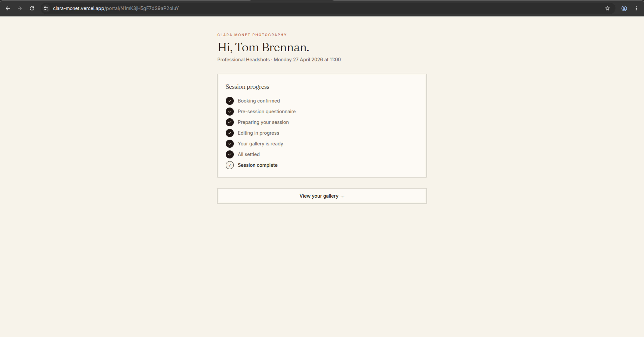The height and width of the screenshot is (337, 644).
Task: Select the 'Editing in progress' step text
Action: tap(258, 133)
